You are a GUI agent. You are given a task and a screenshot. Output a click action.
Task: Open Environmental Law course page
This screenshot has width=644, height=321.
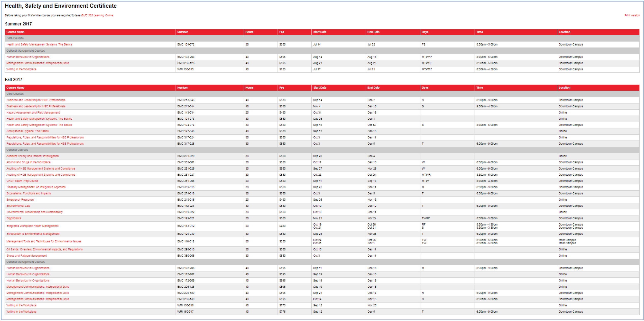coord(18,206)
